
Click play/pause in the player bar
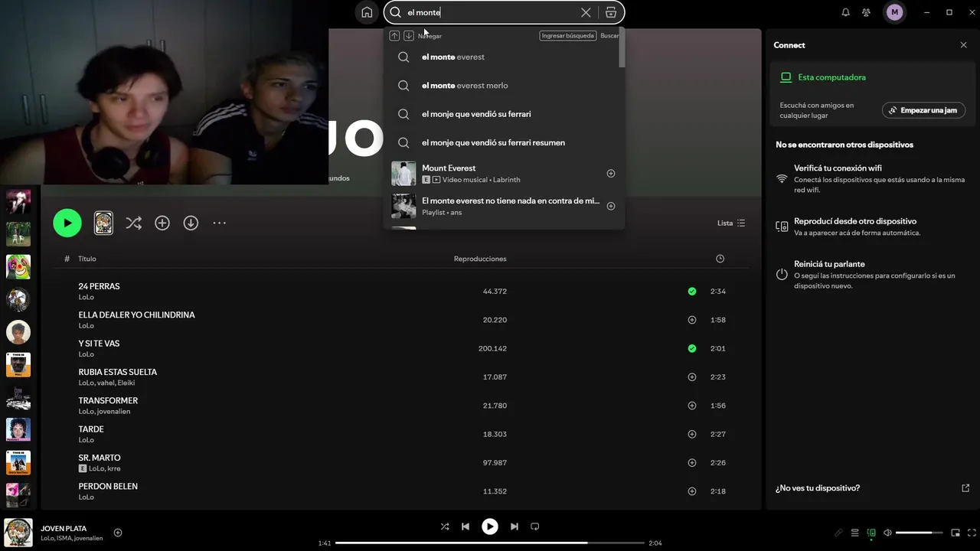pyautogui.click(x=490, y=527)
